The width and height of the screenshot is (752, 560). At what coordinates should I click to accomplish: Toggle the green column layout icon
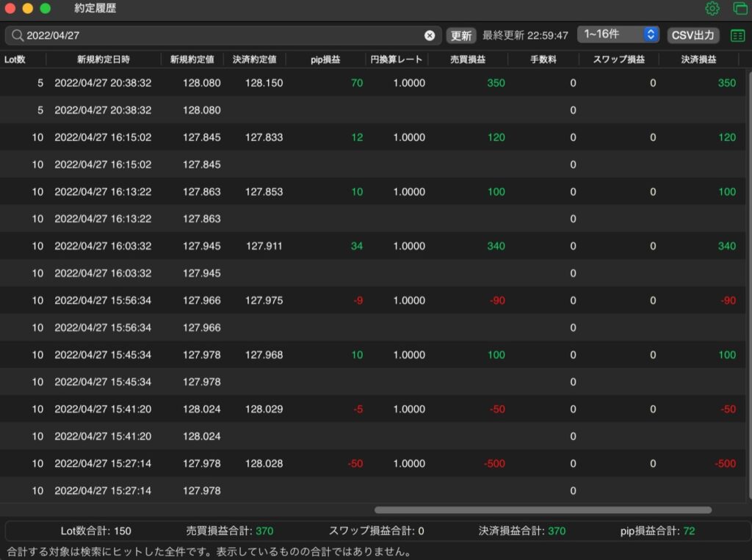pyautogui.click(x=737, y=35)
